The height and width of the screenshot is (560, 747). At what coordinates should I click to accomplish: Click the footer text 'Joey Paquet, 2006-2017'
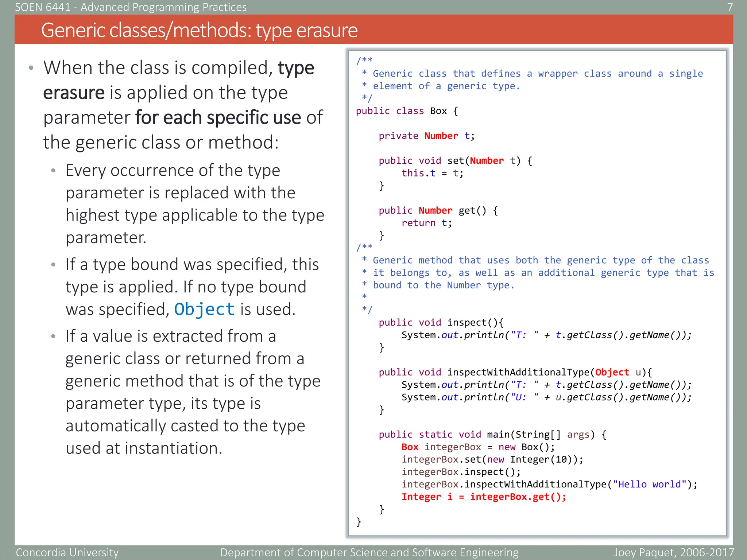pos(674,552)
